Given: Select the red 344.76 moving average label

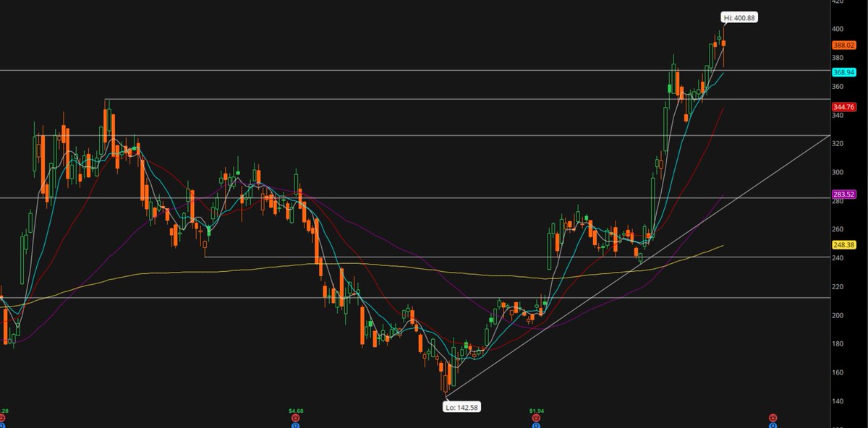Looking at the screenshot, I should [843, 107].
